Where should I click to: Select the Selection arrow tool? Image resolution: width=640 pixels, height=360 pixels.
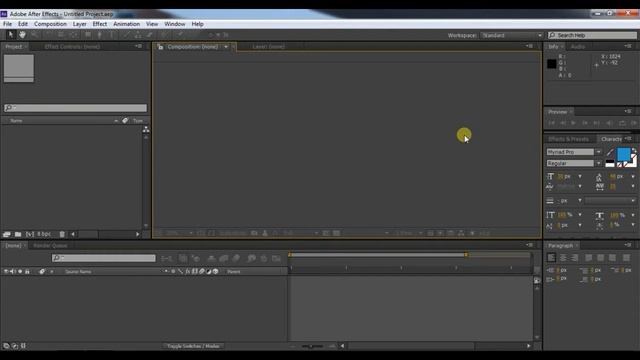[11, 35]
